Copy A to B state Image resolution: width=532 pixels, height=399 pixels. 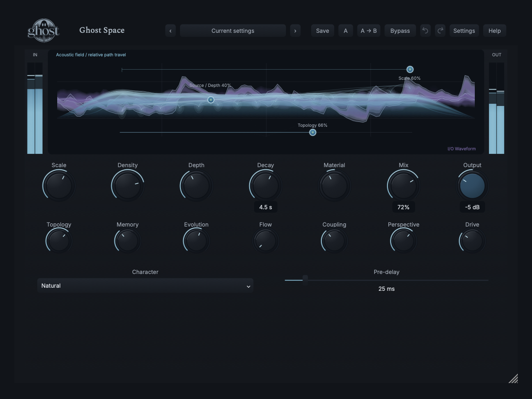point(369,31)
